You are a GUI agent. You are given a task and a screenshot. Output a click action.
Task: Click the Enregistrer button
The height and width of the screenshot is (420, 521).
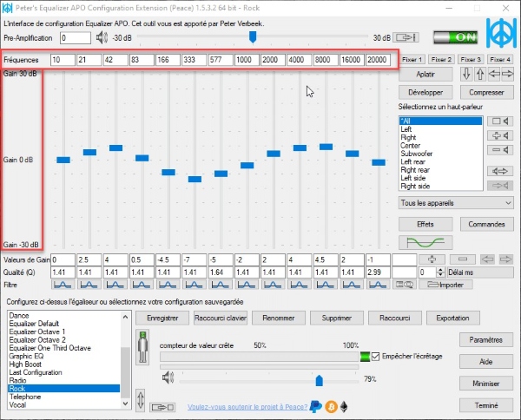pos(162,318)
